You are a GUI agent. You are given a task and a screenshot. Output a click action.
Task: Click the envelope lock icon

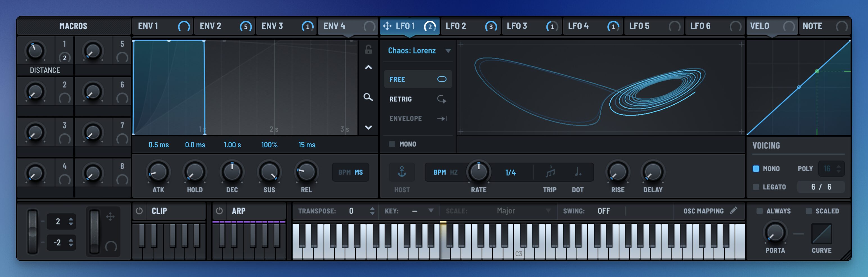tap(368, 49)
